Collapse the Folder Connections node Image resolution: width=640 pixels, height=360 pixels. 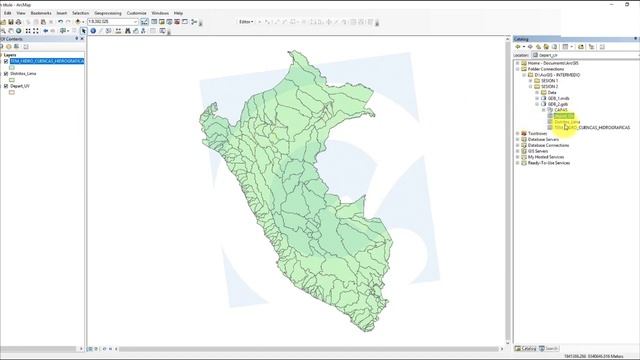517,69
